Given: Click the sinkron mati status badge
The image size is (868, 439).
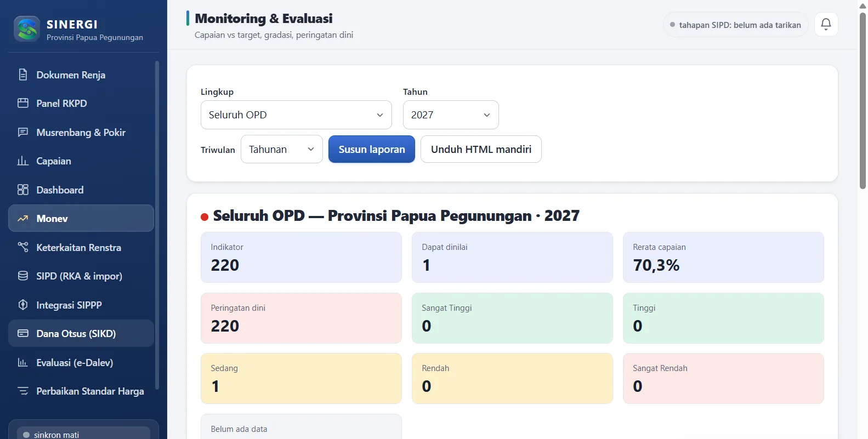Looking at the screenshot, I should 83,434.
